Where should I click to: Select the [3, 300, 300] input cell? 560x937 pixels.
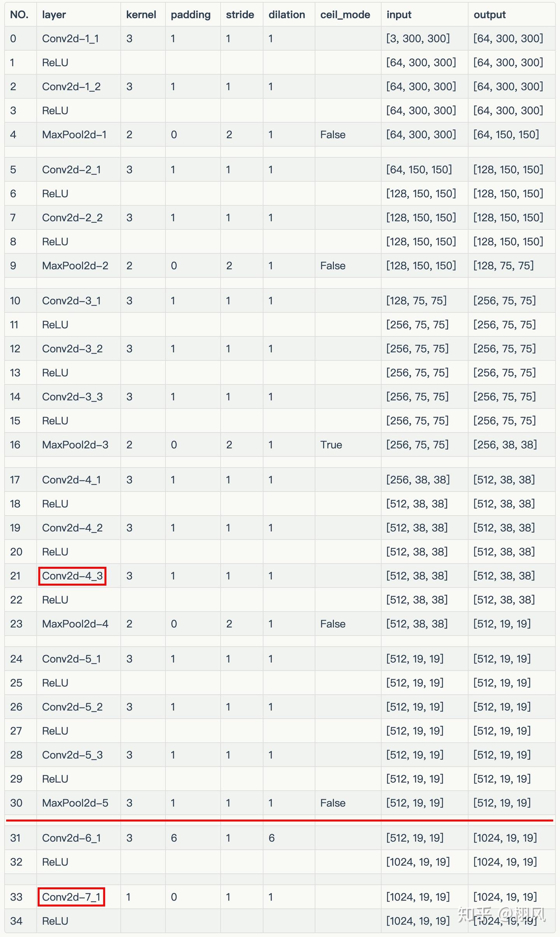(418, 39)
